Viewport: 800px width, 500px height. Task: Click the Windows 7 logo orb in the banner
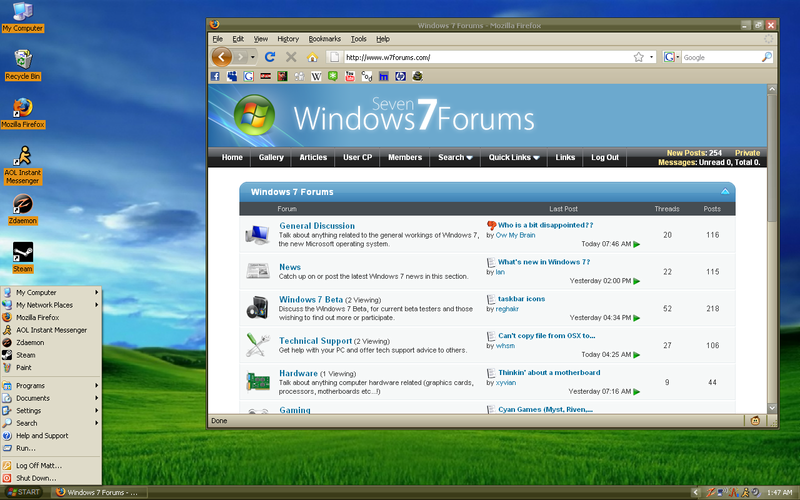[x=254, y=115]
